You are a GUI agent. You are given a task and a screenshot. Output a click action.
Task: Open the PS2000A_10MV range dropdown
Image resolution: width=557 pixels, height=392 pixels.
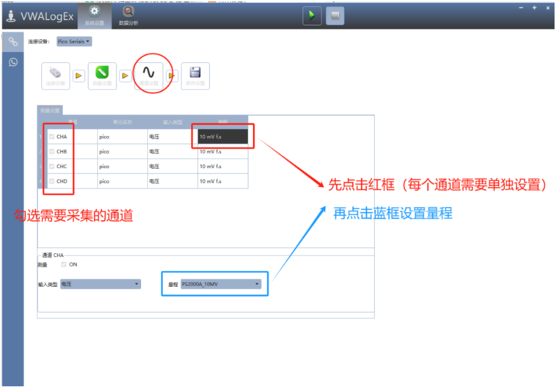[x=221, y=284]
